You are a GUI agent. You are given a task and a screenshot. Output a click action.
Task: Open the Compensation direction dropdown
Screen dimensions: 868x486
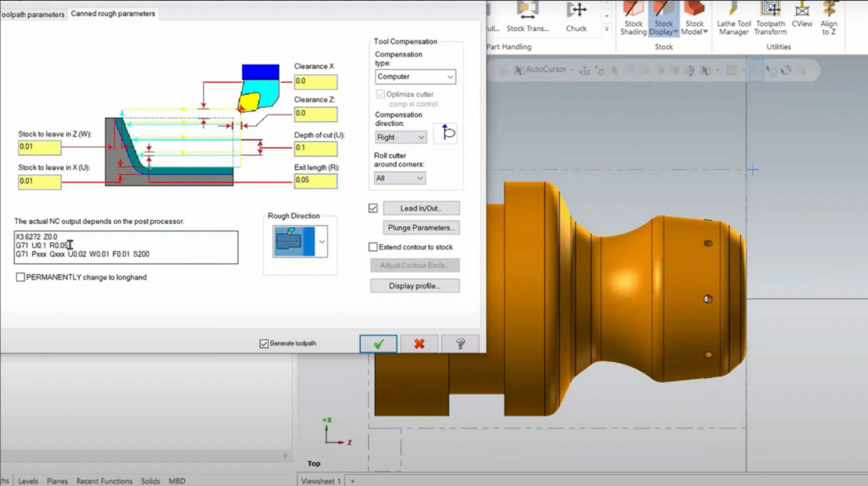click(401, 137)
